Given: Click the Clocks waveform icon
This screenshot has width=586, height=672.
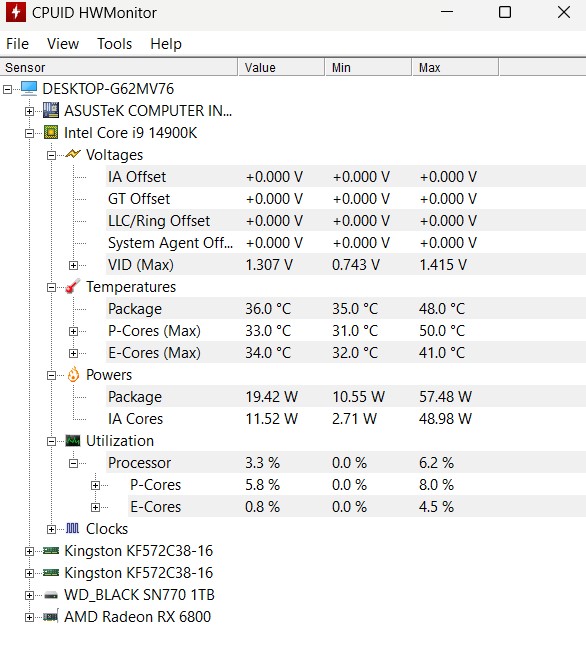Looking at the screenshot, I should pos(72,528).
